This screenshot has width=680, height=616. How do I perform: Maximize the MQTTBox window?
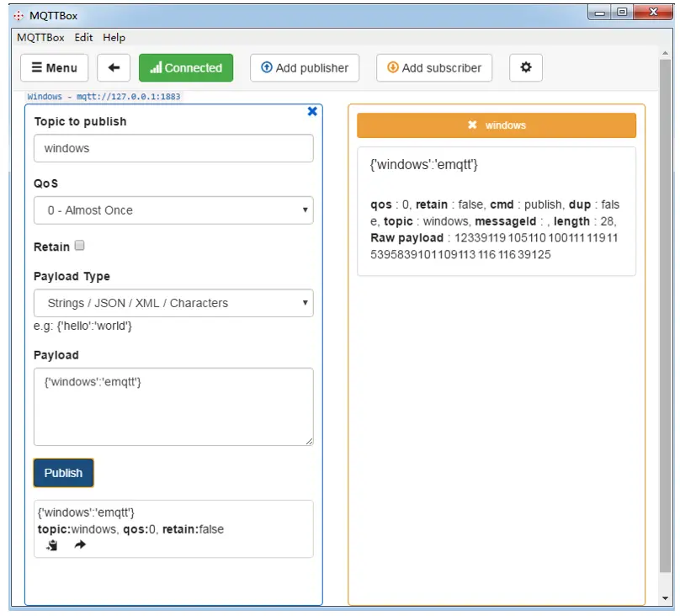(x=622, y=13)
